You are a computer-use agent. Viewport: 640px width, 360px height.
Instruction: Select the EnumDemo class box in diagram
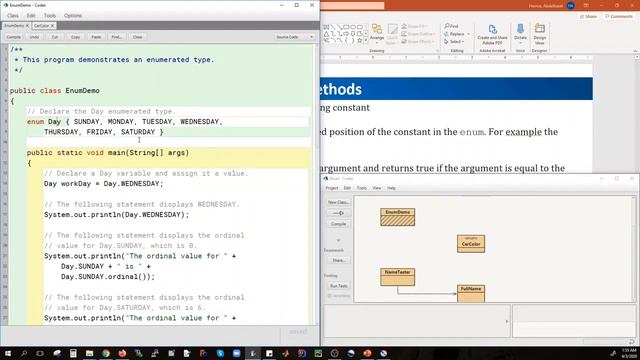click(x=398, y=217)
